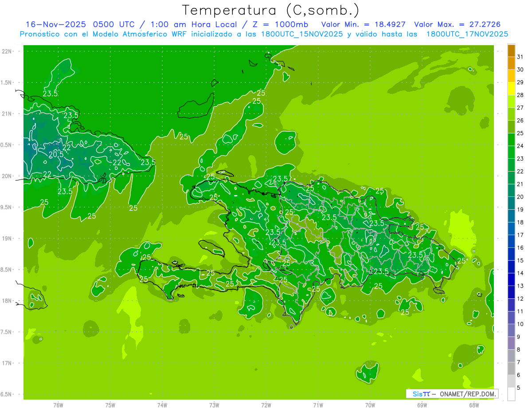532x411 pixels.
Task: Click the colorbar label '29'
Action: [520, 82]
